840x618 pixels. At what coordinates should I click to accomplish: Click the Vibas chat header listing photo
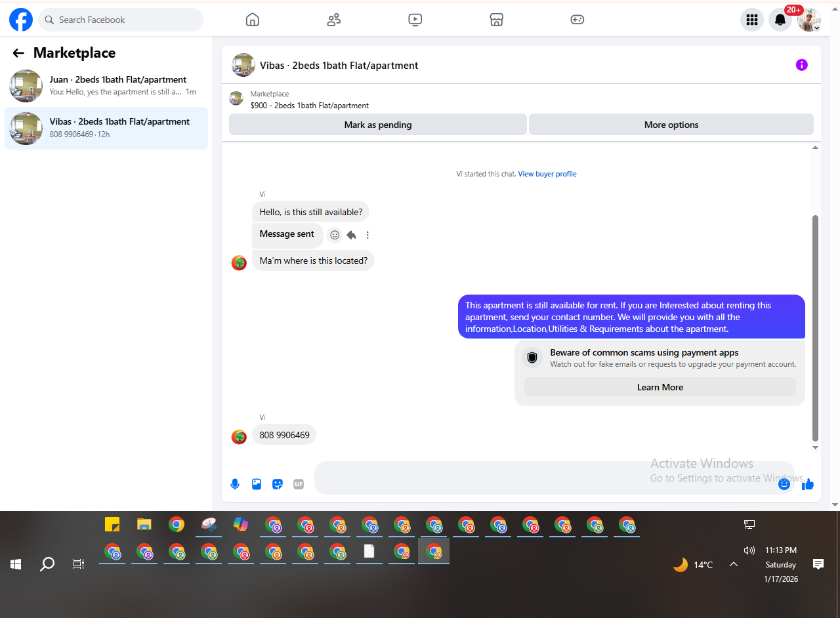pyautogui.click(x=243, y=65)
